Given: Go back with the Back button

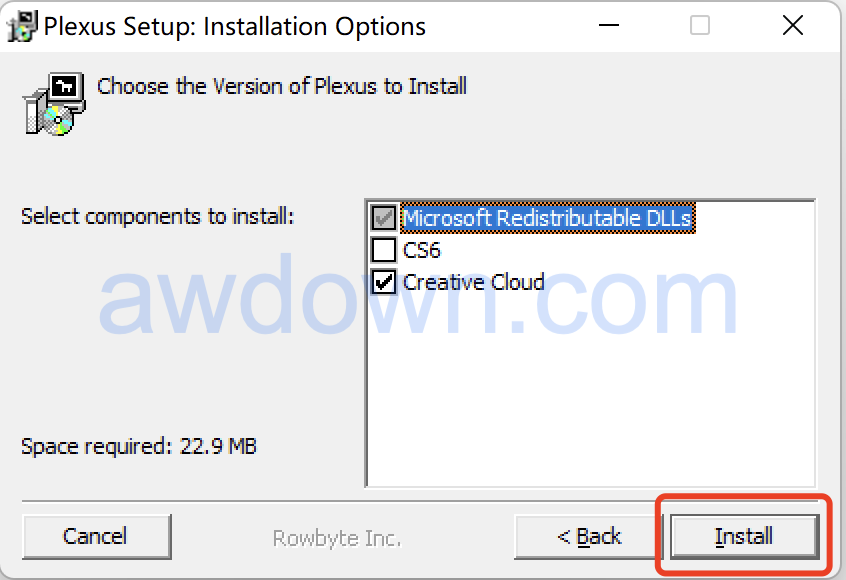Looking at the screenshot, I should tap(589, 537).
